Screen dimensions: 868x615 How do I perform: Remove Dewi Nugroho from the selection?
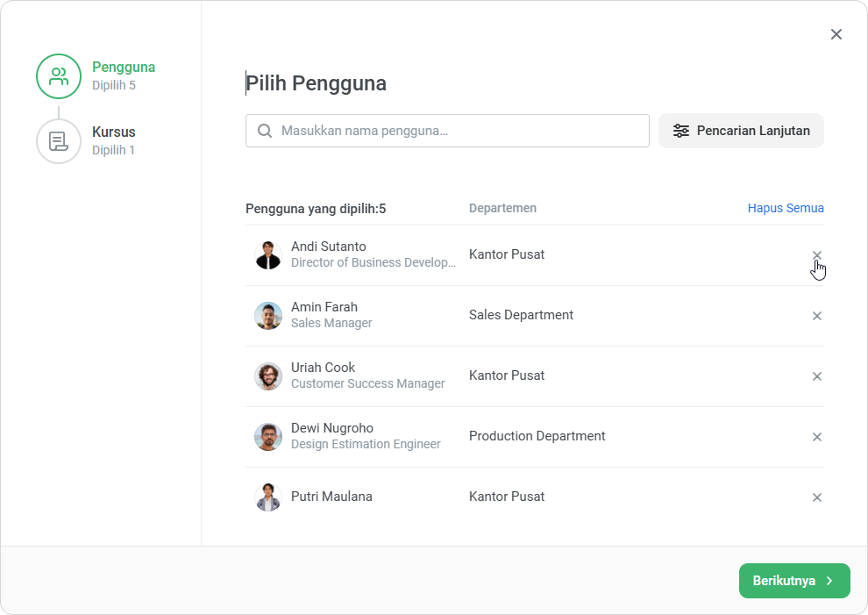816,437
